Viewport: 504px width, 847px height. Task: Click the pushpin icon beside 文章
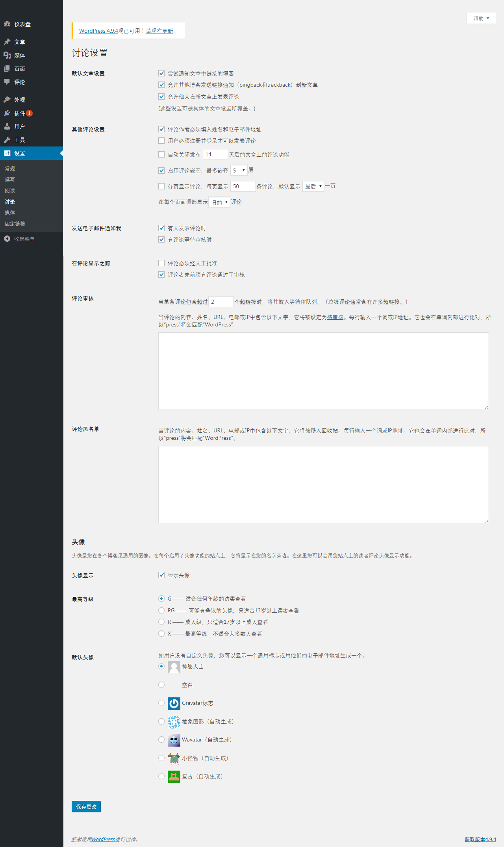pyautogui.click(x=7, y=42)
